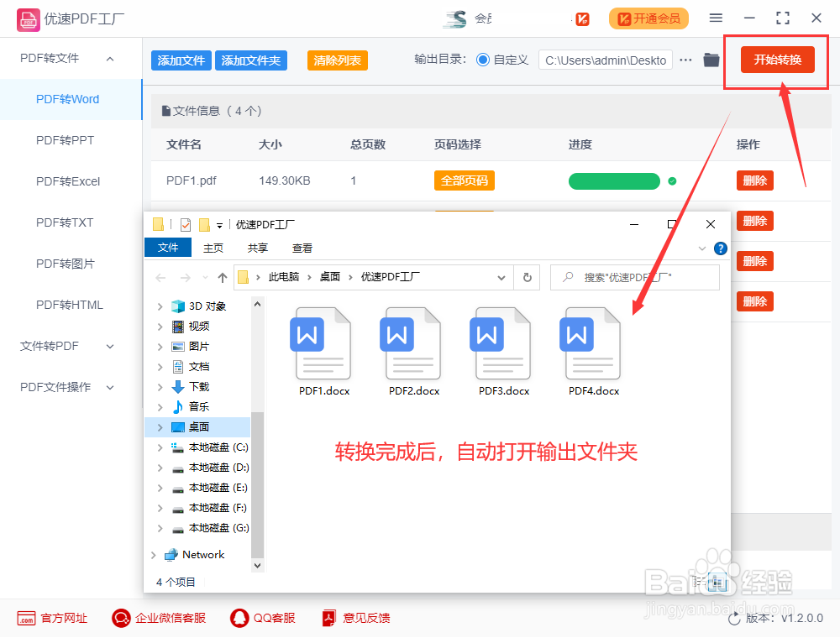Click the 此电脑 breadcrumb in address bar

pos(284,277)
